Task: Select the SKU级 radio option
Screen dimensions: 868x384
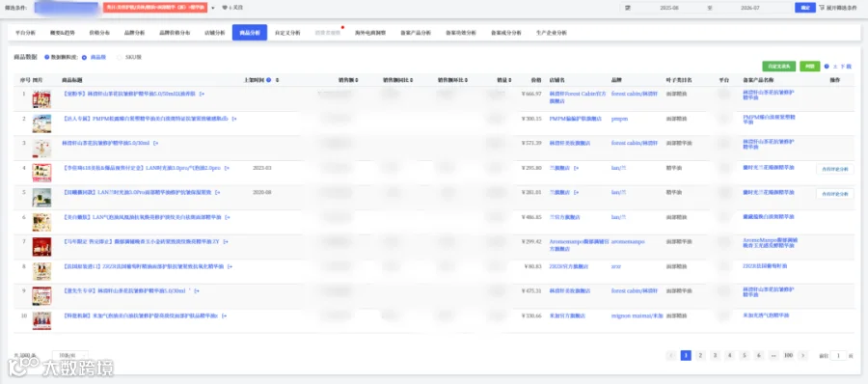Action: [120, 57]
